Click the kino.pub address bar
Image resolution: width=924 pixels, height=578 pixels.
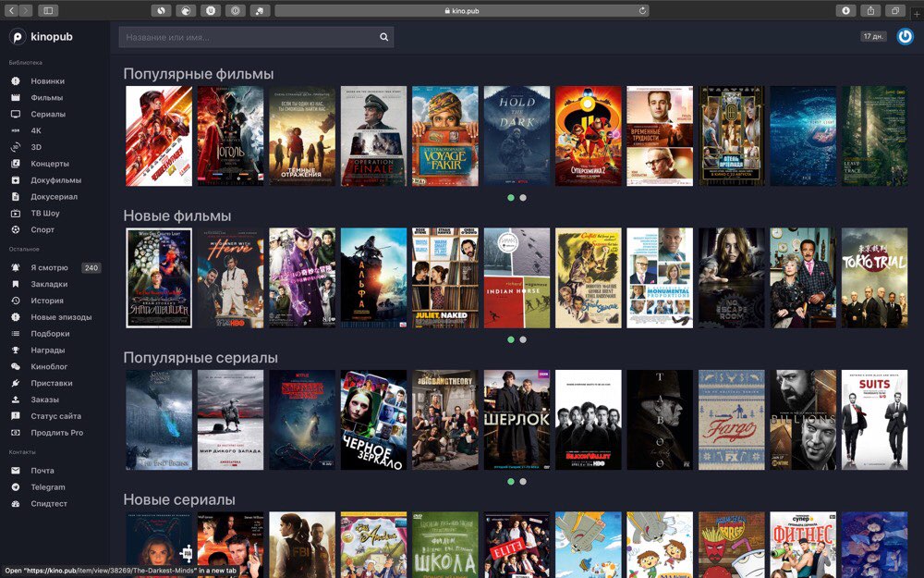(x=462, y=10)
